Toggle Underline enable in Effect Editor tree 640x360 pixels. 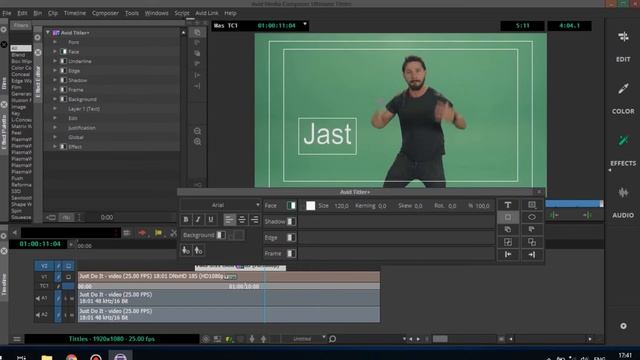[x=64, y=61]
